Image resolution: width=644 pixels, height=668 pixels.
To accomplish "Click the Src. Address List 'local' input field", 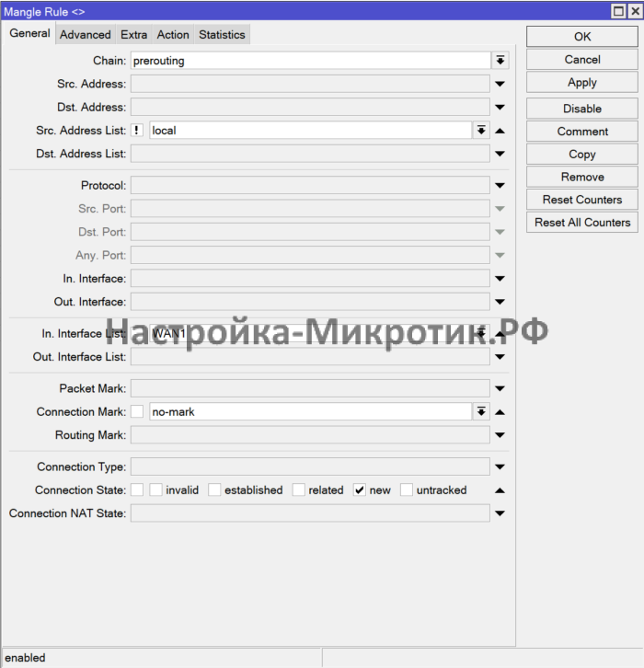I will click(x=310, y=131).
